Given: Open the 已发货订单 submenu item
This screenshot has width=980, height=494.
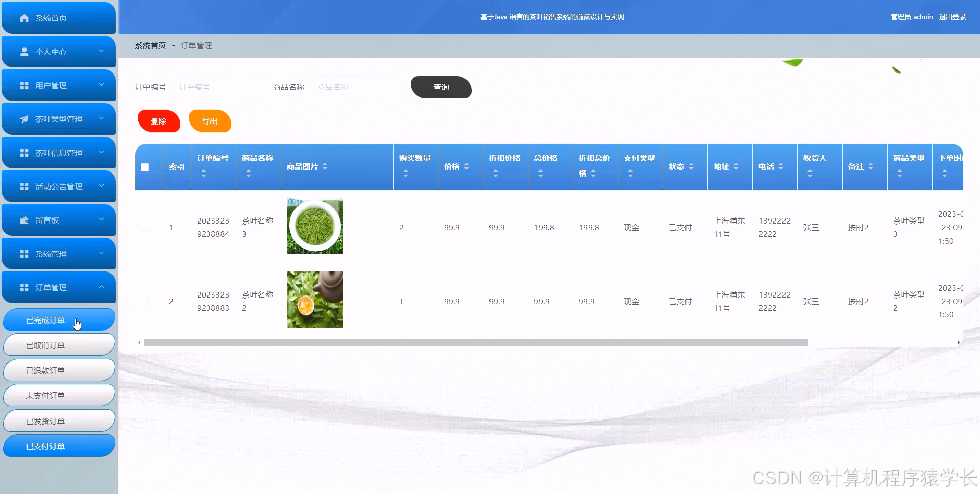Looking at the screenshot, I should click(x=59, y=421).
